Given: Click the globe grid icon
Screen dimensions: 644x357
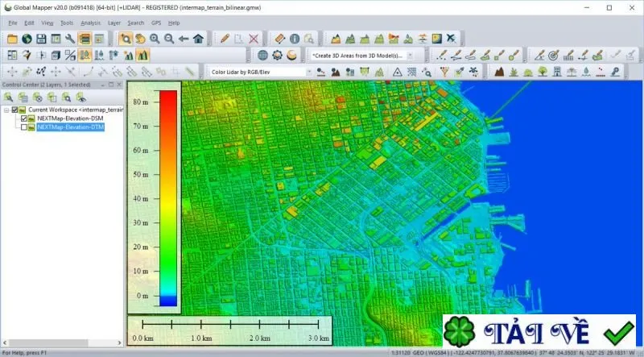Looking at the screenshot, I should point(263,55).
